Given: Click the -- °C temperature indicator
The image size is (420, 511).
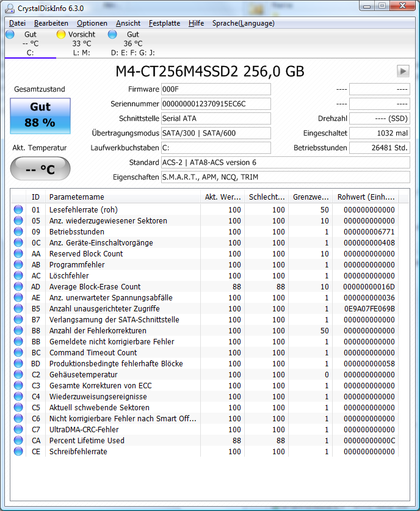Looking at the screenshot, I should 40,169.
